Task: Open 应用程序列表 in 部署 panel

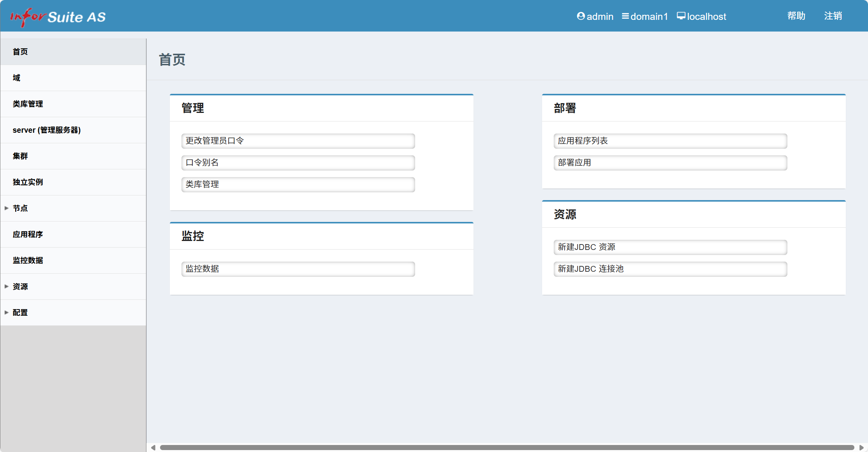Action: coord(670,141)
